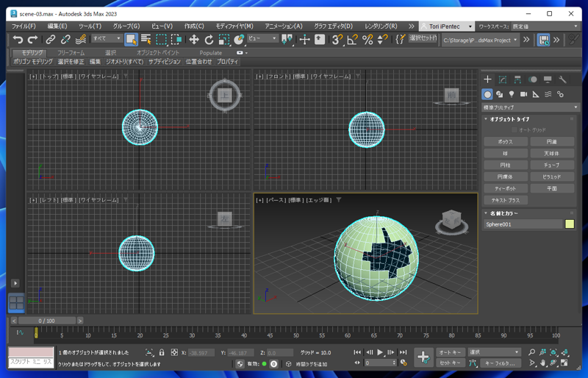Screen dimensions: 588x378
Task: Click the time slider 0 / 100 handle
Action: (x=47, y=321)
